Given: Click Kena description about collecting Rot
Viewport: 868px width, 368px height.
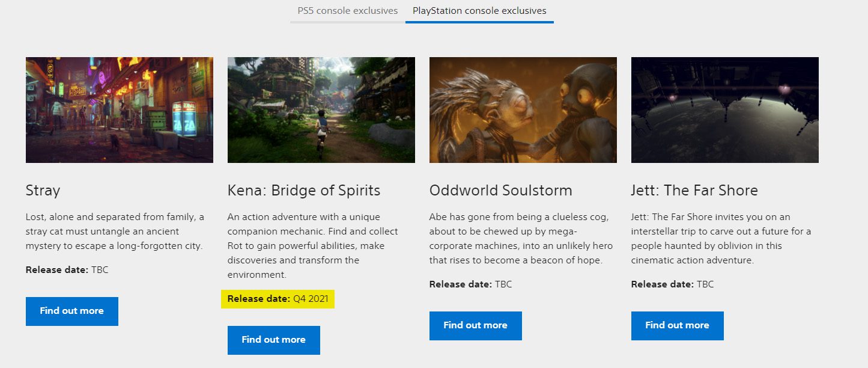Looking at the screenshot, I should click(313, 246).
